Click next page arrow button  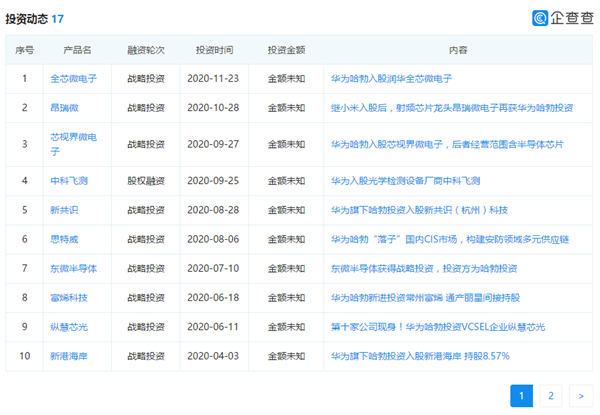coord(581,396)
